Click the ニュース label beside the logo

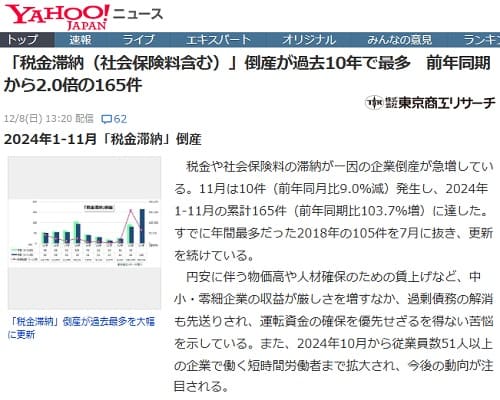click(x=138, y=14)
